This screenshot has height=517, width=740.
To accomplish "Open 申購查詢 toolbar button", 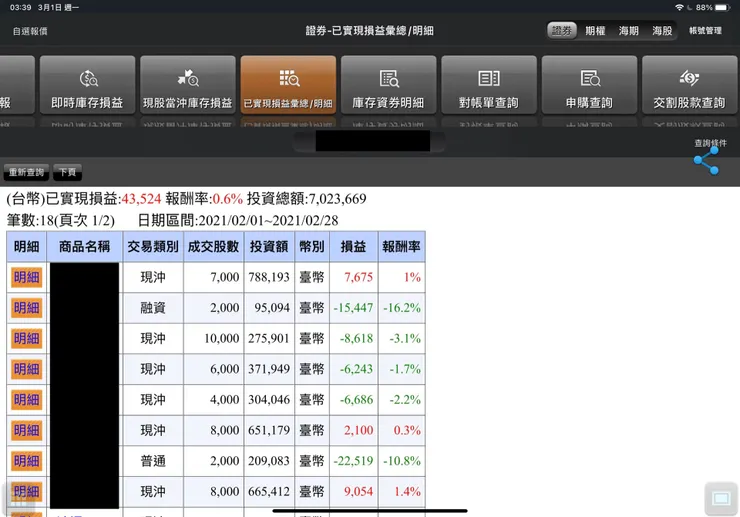I will (x=589, y=85).
